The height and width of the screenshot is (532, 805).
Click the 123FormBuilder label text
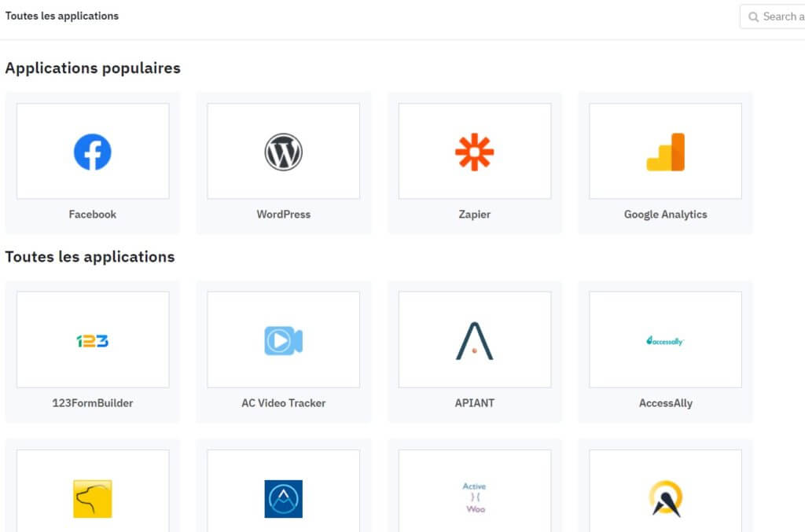coord(93,403)
